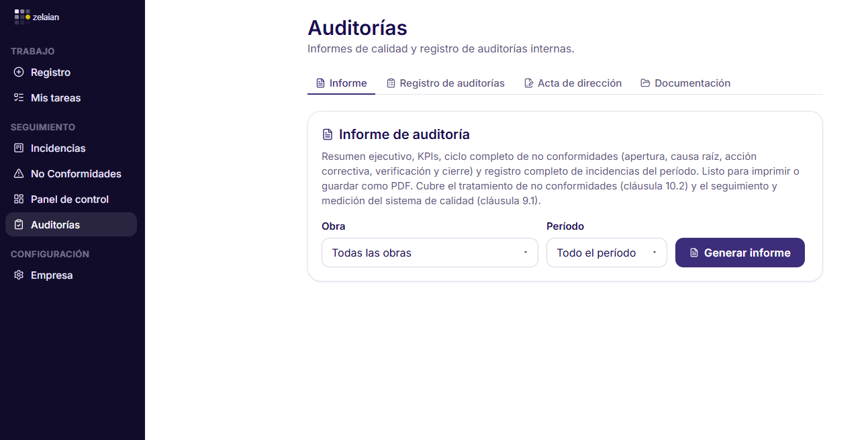Click the document icon on Informe tab
Screen dimensions: 868x440
coord(320,83)
